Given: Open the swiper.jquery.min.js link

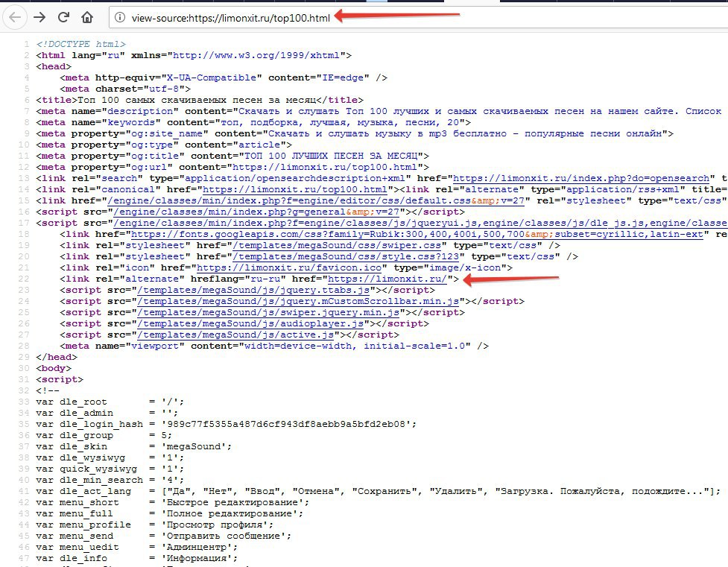Looking at the screenshot, I should (268, 312).
